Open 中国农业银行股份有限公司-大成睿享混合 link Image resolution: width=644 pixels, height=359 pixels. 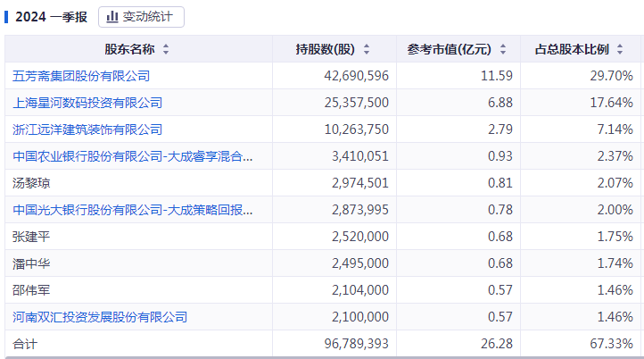(133, 156)
